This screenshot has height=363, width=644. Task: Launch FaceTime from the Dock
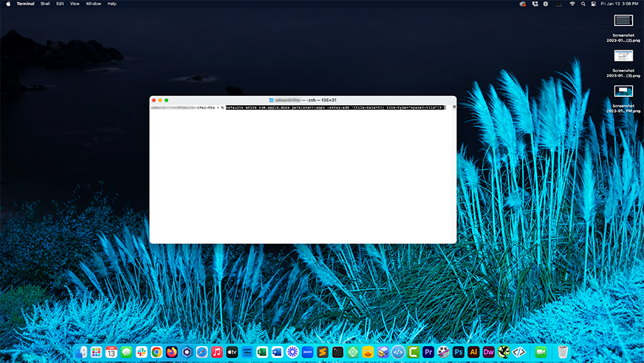tap(541, 352)
